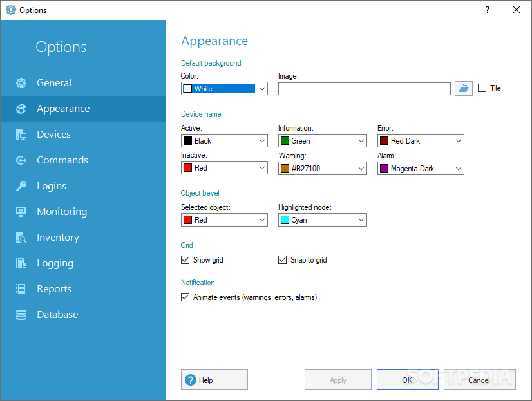Disable Snap to grid
532x401 pixels.
282,260
